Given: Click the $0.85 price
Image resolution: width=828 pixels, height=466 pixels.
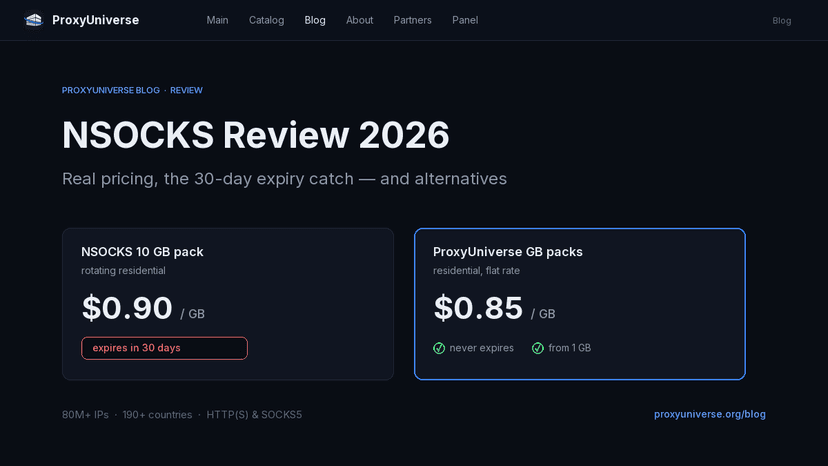Looking at the screenshot, I should click(478, 308).
